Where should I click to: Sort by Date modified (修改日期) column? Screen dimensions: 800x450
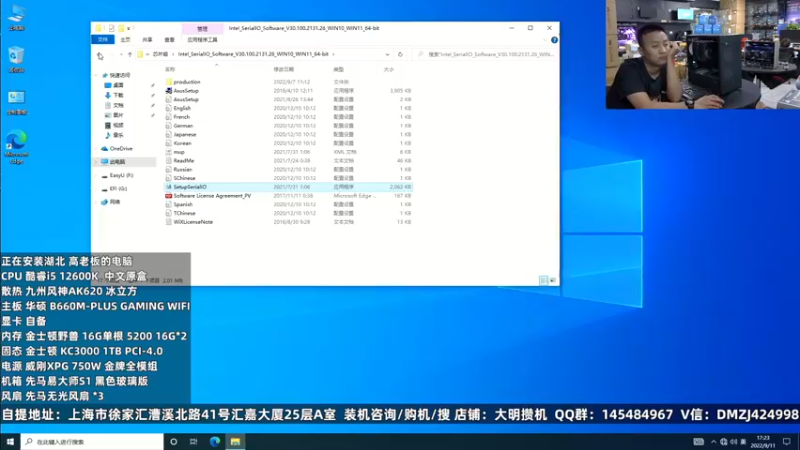284,69
